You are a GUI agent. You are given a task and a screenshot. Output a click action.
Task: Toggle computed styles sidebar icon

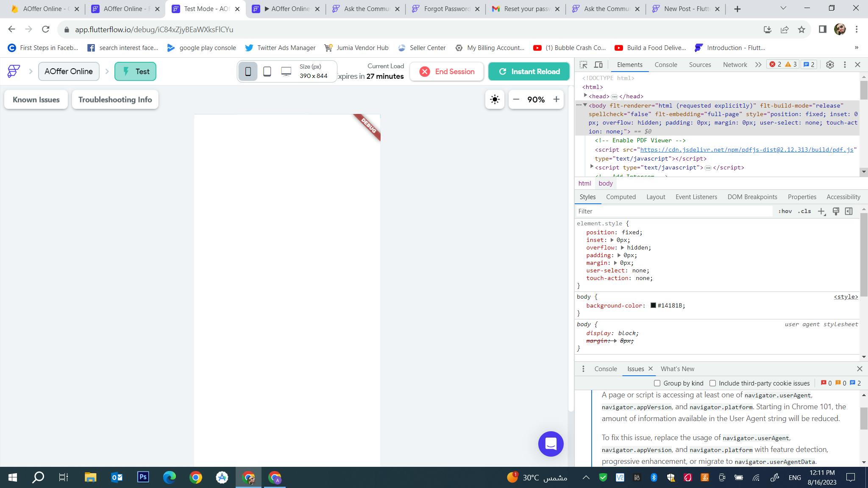849,211
